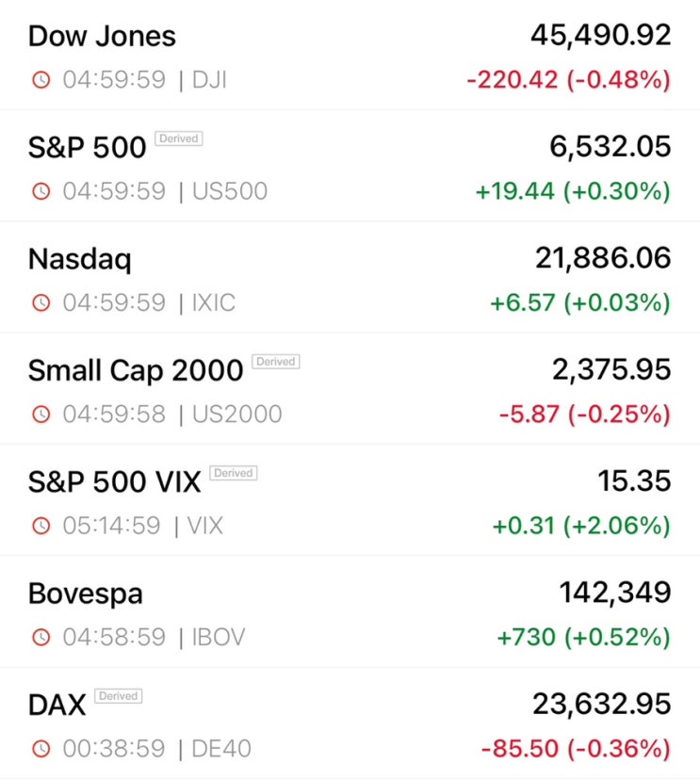Screen dimensions: 700x780
Task: Select the IBOV ticker symbol
Action: pyautogui.click(x=219, y=637)
